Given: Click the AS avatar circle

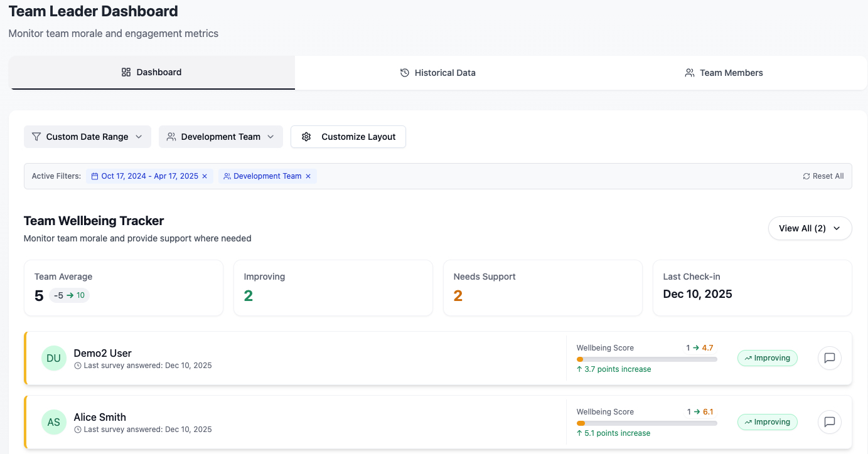Looking at the screenshot, I should 54,422.
